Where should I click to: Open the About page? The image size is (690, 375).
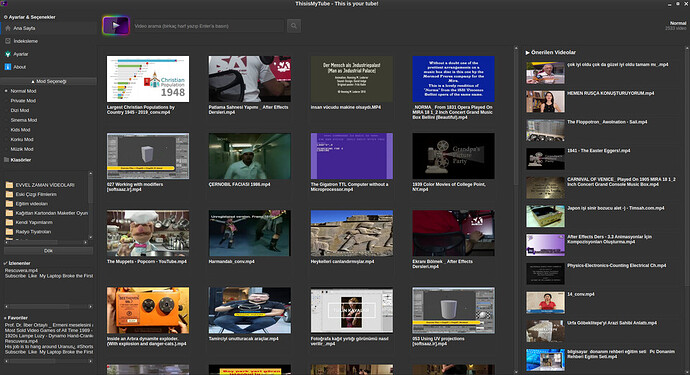tap(48, 67)
